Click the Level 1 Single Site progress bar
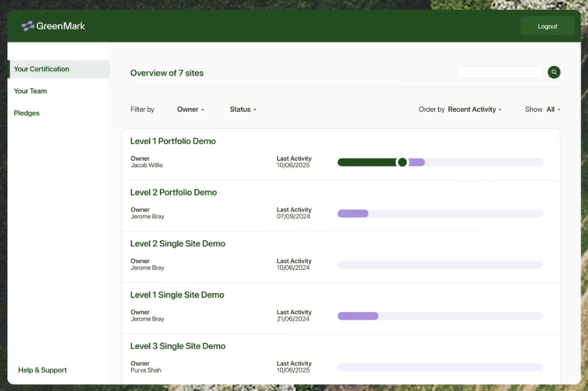Viewport: 588px width, 391px height. tap(440, 316)
